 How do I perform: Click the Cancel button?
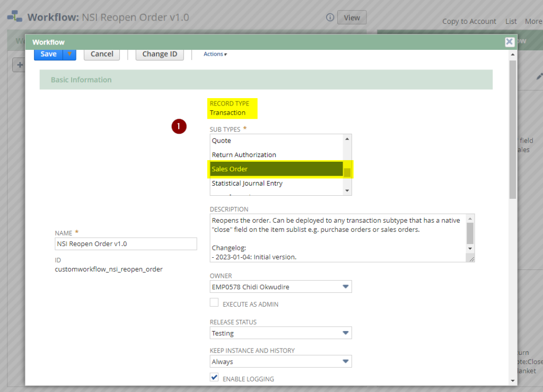(x=102, y=54)
